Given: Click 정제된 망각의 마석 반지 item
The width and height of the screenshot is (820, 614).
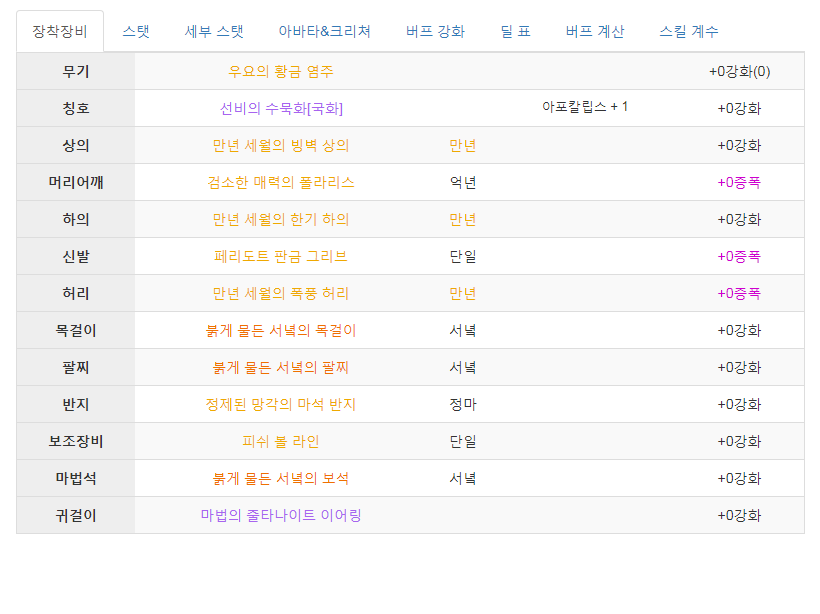Looking at the screenshot, I should point(281,404).
